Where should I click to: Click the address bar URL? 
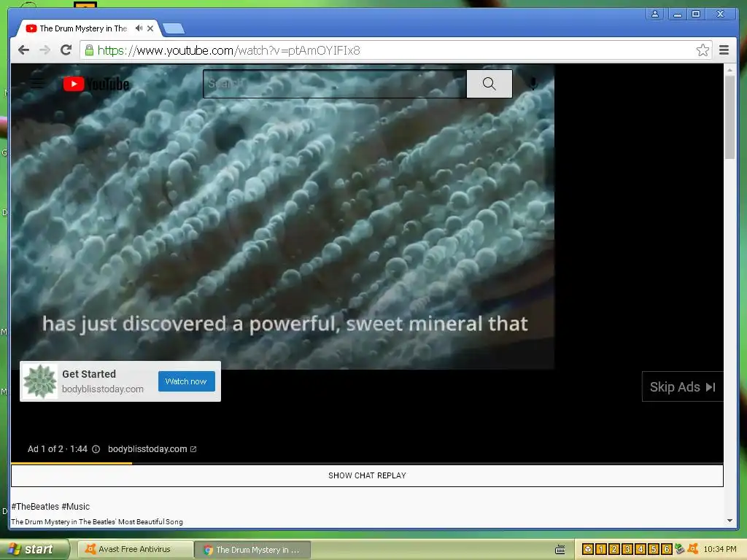point(228,50)
